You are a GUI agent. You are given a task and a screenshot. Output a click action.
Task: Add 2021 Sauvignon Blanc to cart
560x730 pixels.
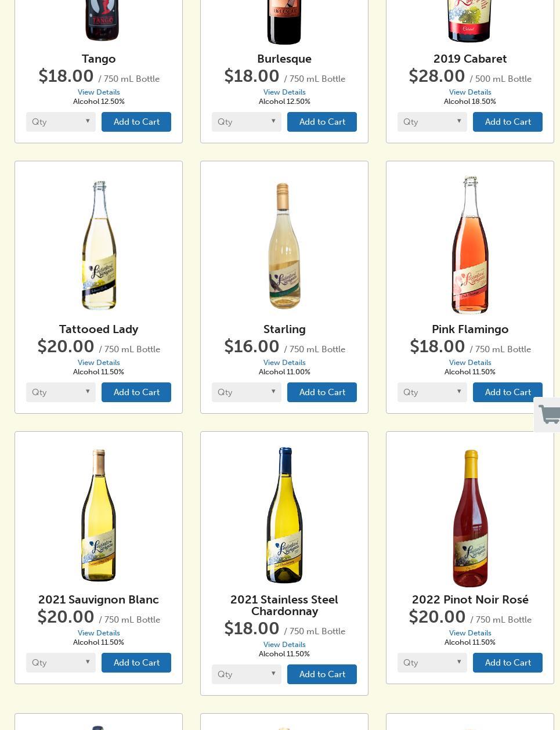(136, 663)
